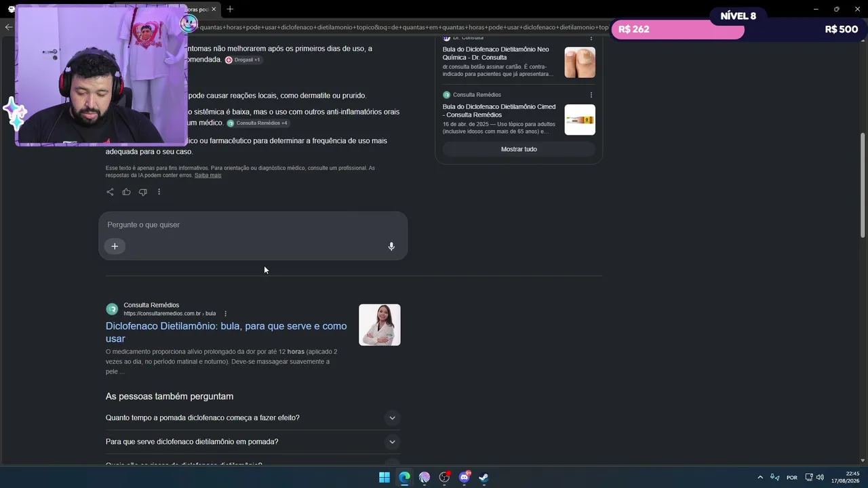Click "As pessoas também perguntam" heading
868x488 pixels.
(x=170, y=396)
